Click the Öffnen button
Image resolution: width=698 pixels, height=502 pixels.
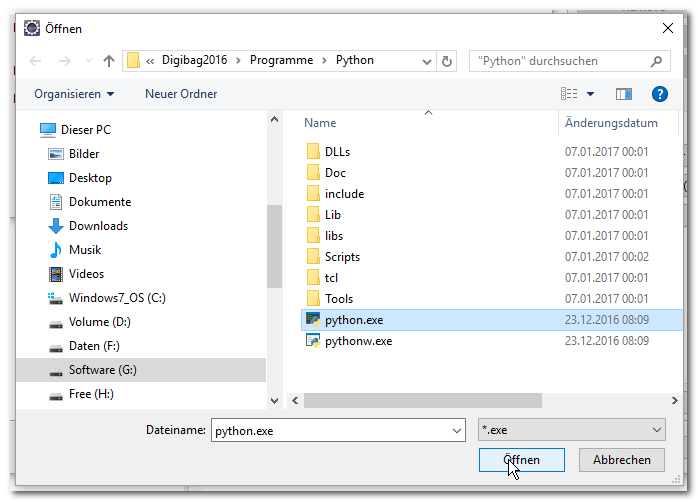point(522,460)
